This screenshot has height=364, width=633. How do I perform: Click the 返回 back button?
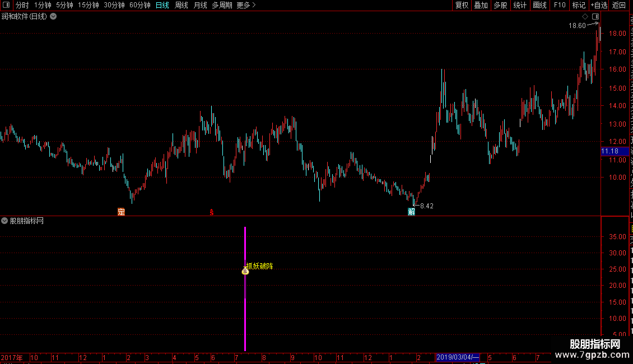(619, 5)
